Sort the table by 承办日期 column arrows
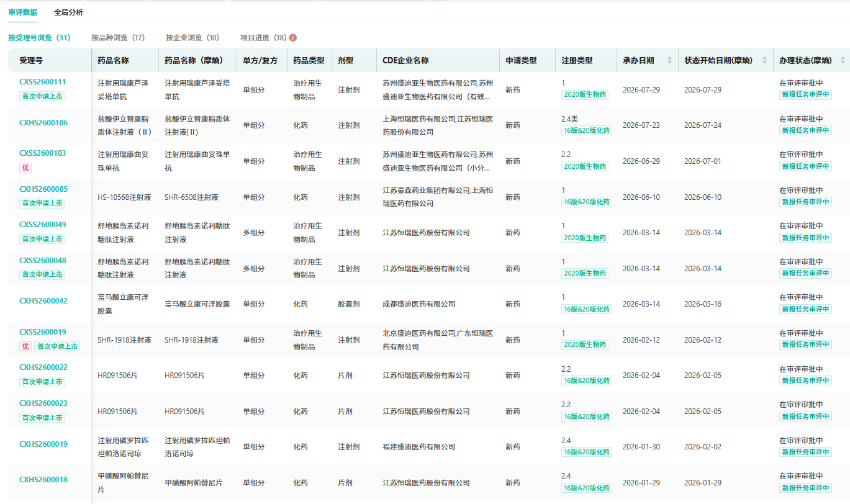This screenshot has height=504, width=850. click(669, 61)
